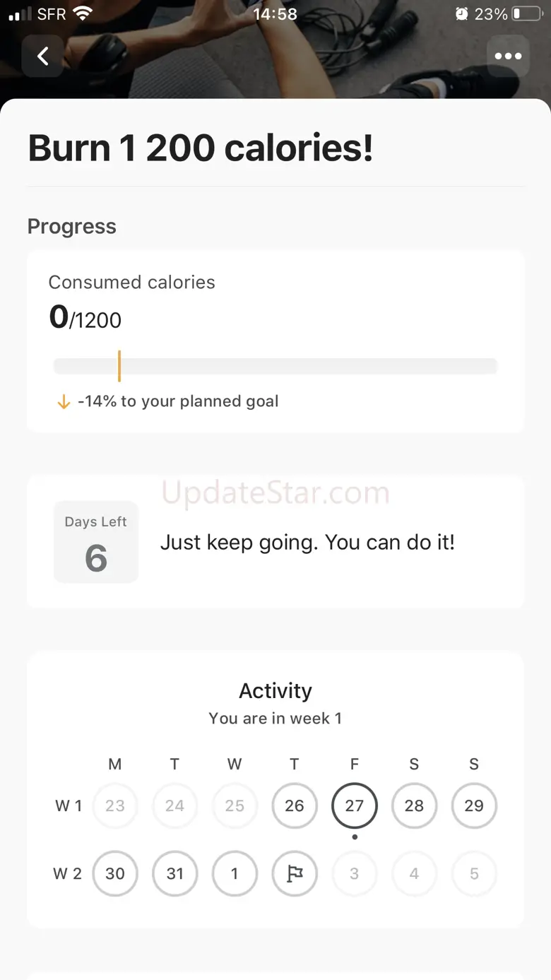551x980 pixels.
Task: Tap the W 2 week row label
Action: pyautogui.click(x=68, y=874)
